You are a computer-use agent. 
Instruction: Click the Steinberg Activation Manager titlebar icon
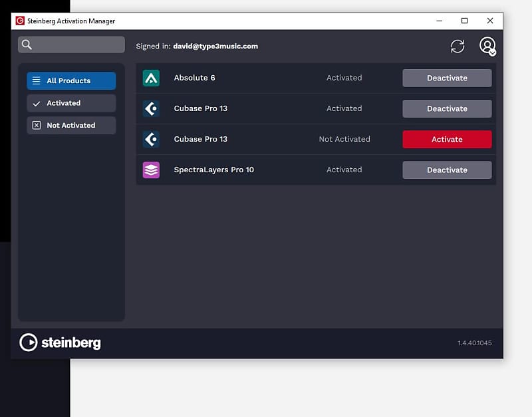tap(21, 21)
